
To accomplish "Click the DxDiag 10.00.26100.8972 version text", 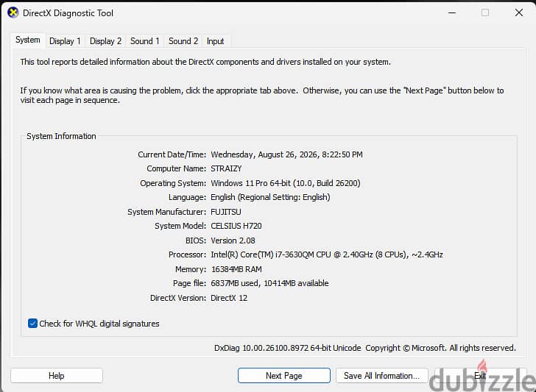I will pyautogui.click(x=287, y=348).
